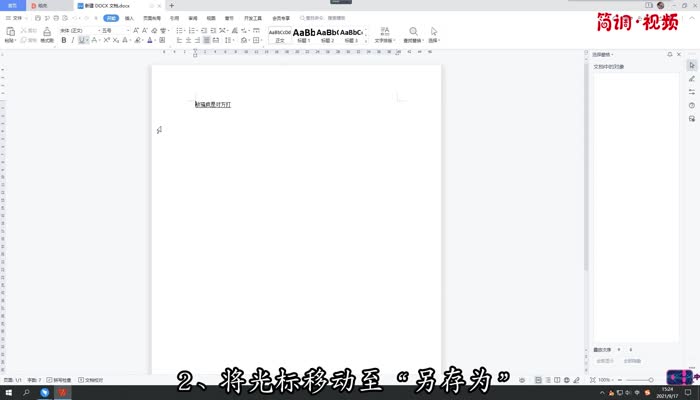Click the settings sliders icon in right sidebar
700x400 pixels.
pyautogui.click(x=691, y=92)
